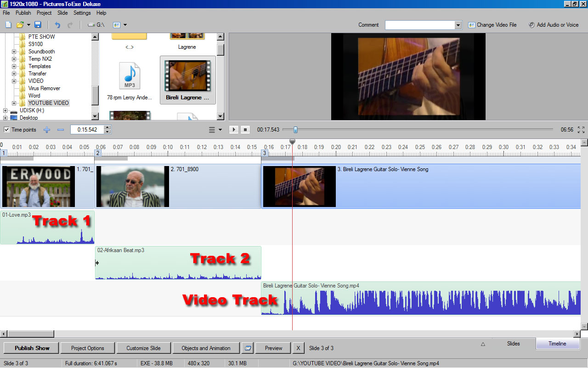588x368 pixels.
Task: Click the Undo arrow icon
Action: click(x=57, y=25)
